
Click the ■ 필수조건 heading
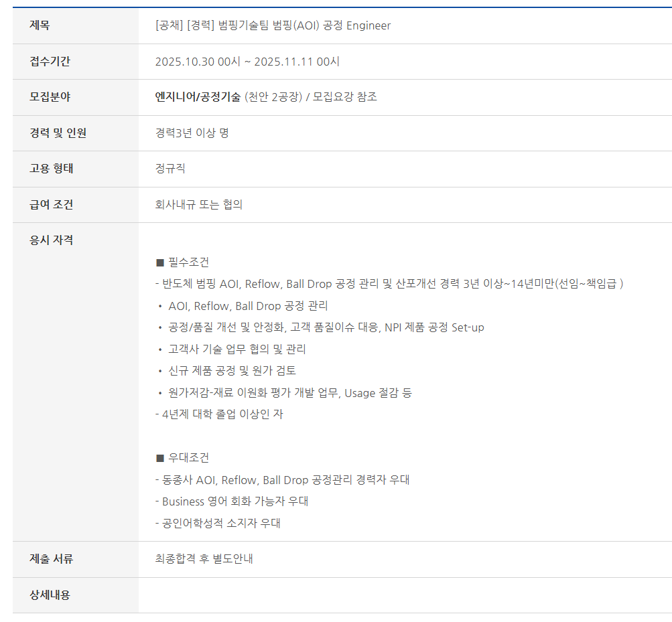(182, 262)
